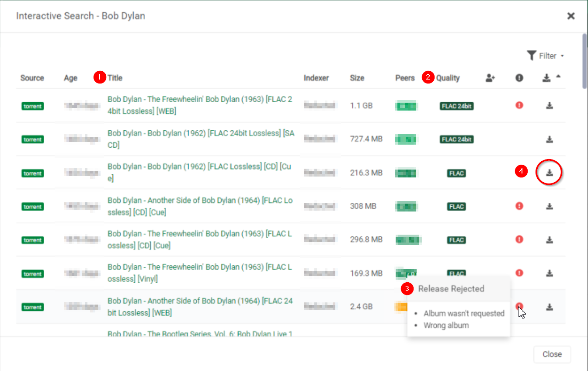The width and height of the screenshot is (588, 371).
Task: Open Bob Dylan (1962) FLAC Lossless CD Cue link
Action: click(199, 173)
